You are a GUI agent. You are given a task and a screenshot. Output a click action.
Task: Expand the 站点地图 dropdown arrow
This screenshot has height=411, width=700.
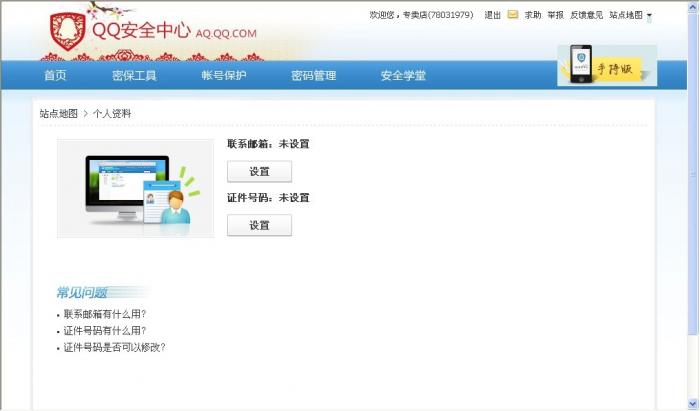pos(649,15)
